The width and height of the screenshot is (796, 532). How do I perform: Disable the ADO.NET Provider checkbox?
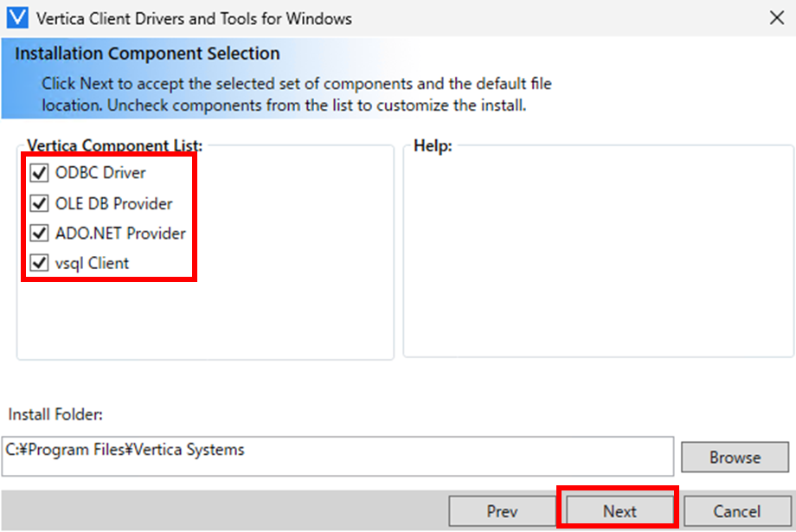tap(39, 234)
